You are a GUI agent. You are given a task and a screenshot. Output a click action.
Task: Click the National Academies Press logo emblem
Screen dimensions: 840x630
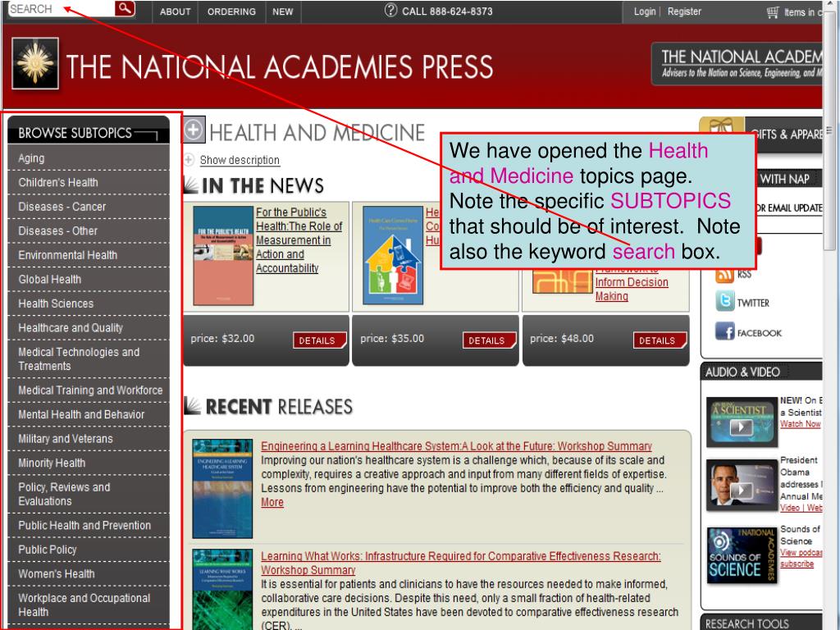tap(35, 63)
